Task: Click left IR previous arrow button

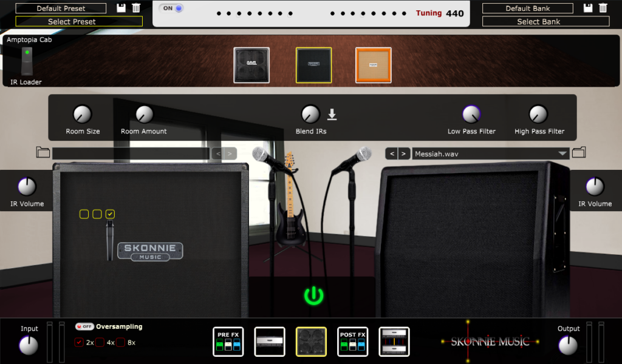Action: (x=218, y=153)
